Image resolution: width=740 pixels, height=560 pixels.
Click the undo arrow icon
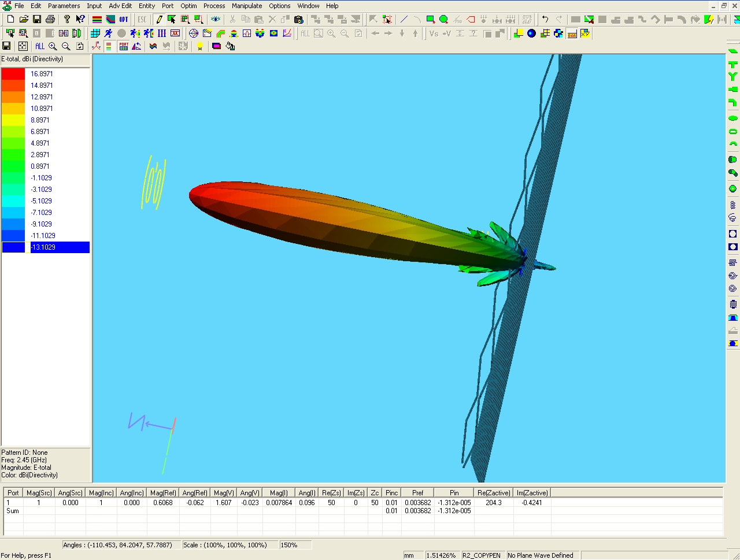click(545, 20)
